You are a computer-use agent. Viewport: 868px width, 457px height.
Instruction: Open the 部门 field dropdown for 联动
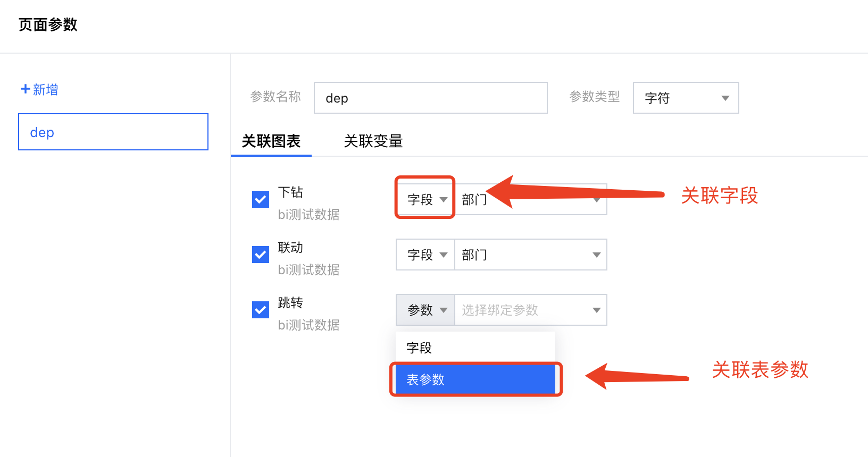pyautogui.click(x=530, y=255)
